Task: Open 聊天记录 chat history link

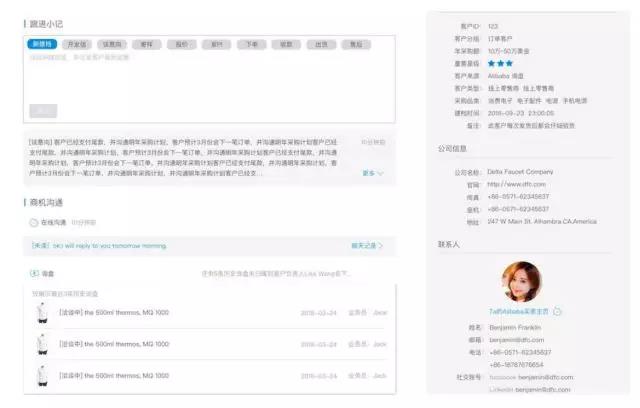Action: [x=367, y=246]
